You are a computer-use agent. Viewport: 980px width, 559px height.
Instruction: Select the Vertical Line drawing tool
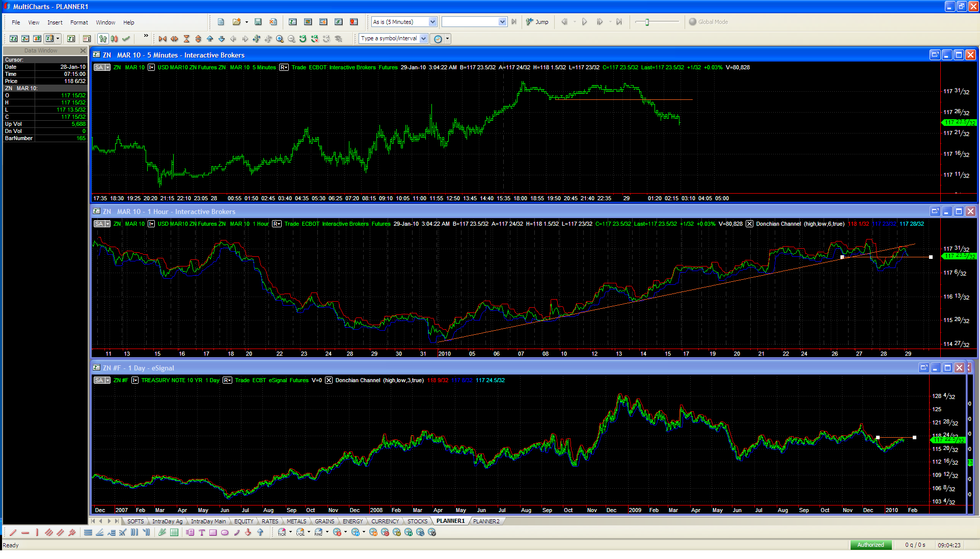tap(37, 533)
